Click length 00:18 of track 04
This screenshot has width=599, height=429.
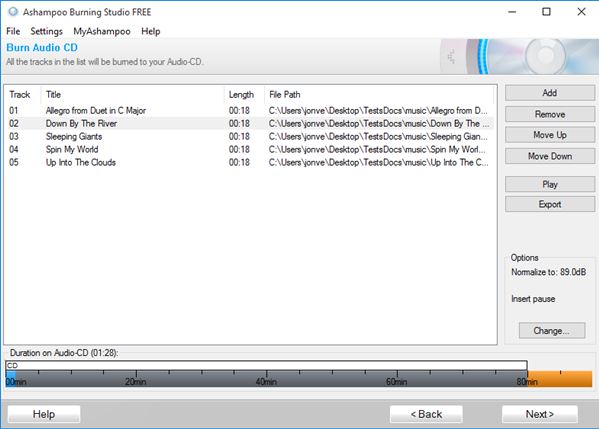pyautogui.click(x=239, y=149)
